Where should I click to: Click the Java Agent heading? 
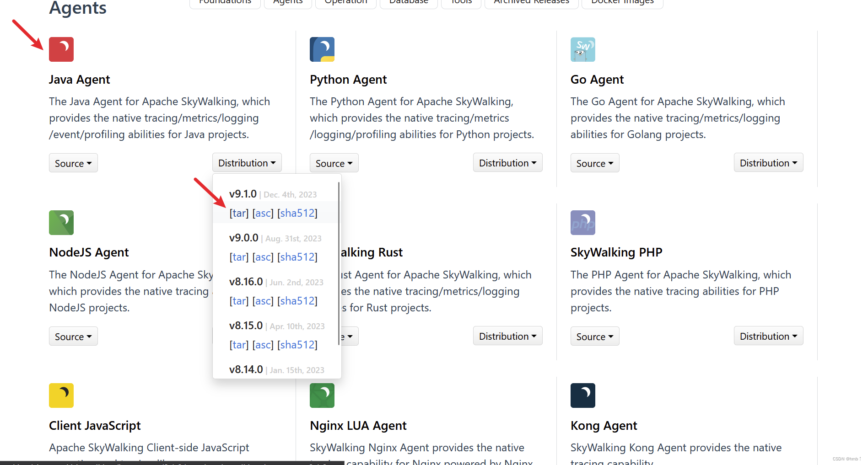[80, 80]
